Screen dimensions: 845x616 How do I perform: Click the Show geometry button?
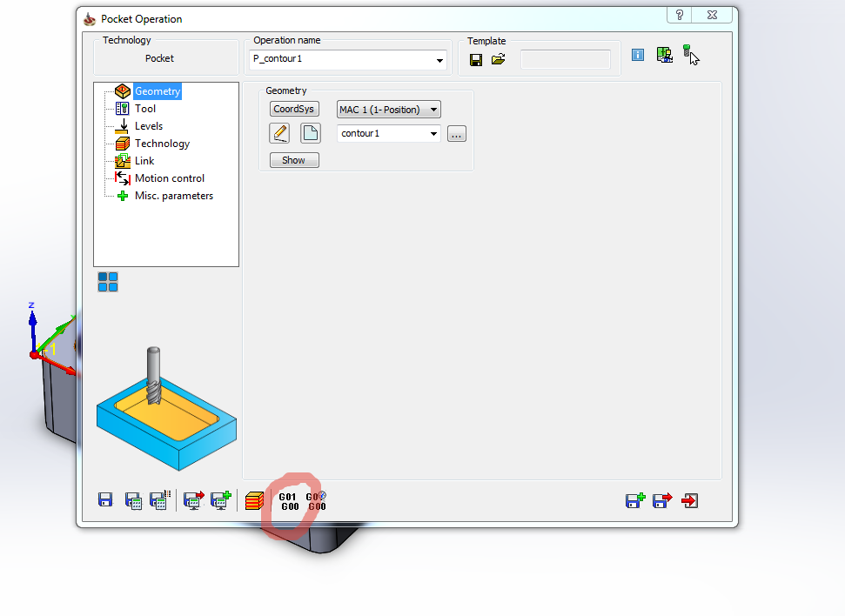(294, 160)
